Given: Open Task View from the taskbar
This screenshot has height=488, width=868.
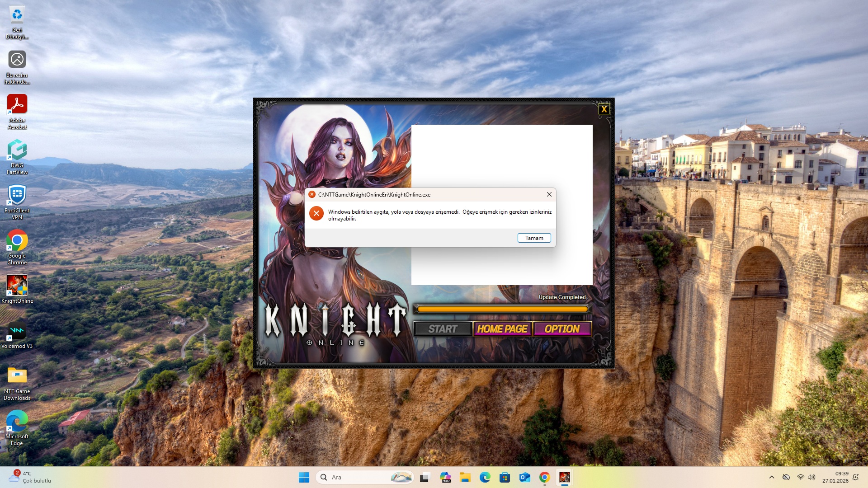Looking at the screenshot, I should 425,477.
